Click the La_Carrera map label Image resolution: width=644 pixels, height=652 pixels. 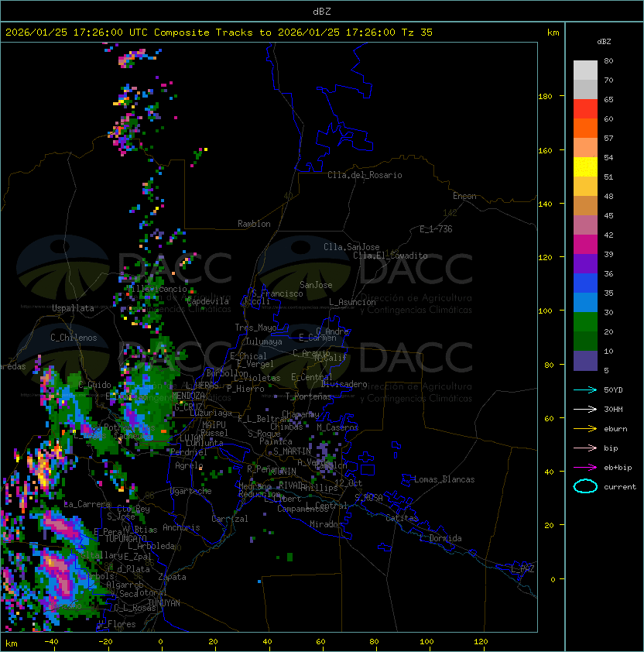point(87,504)
